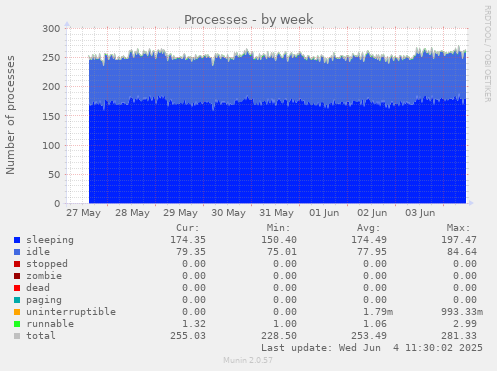Viewport: 497px width, 371px height.
Task: Click the 'Max:' column header
Action: pos(458,228)
